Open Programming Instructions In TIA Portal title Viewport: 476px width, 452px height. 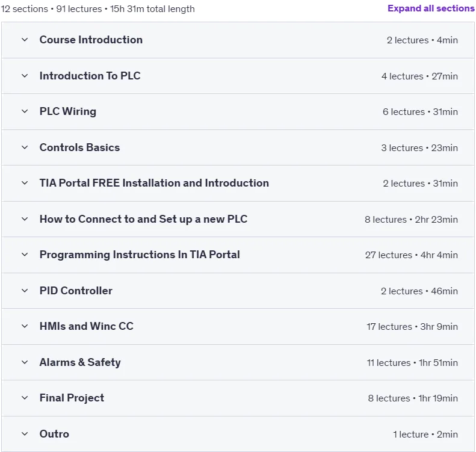(x=140, y=255)
